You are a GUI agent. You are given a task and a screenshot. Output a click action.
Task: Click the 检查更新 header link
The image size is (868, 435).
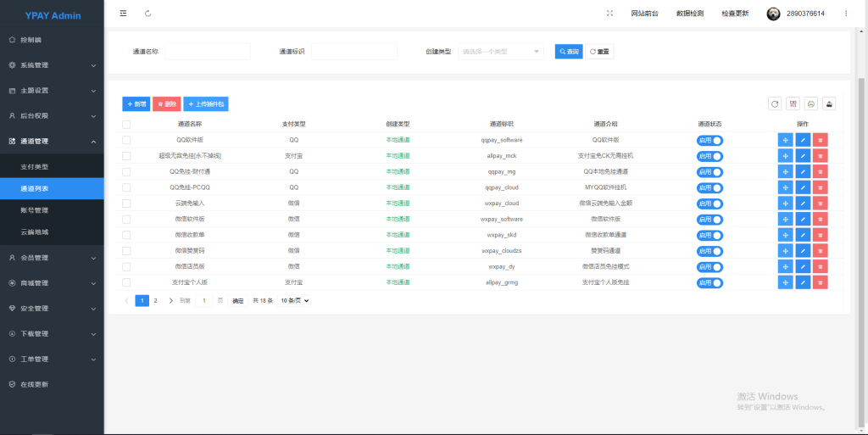735,14
